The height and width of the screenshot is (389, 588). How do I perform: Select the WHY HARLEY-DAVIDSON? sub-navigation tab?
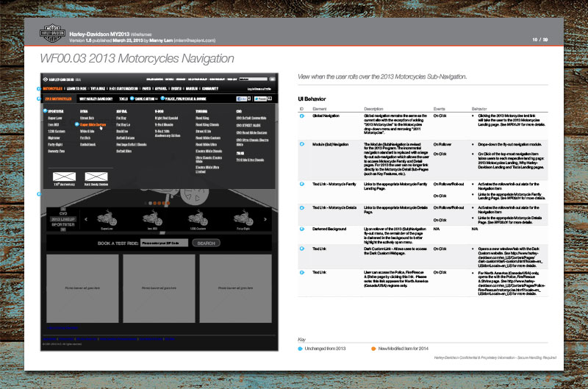(96, 99)
